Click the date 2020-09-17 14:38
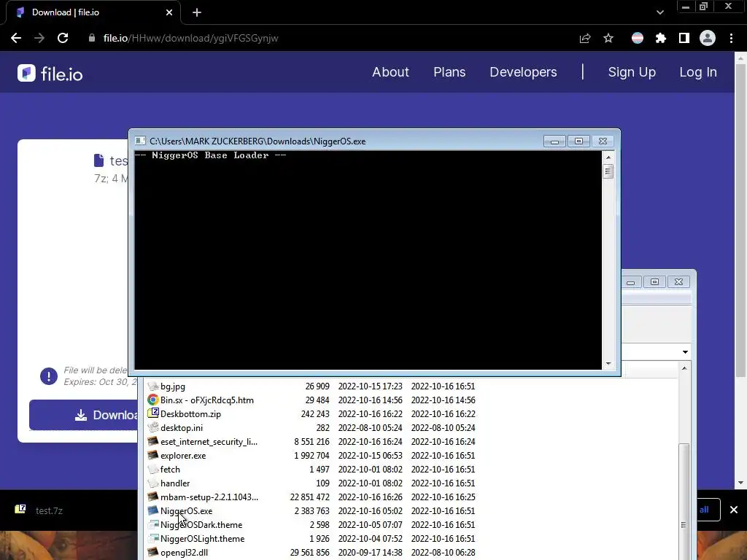This screenshot has width=747, height=560. pyautogui.click(x=370, y=553)
